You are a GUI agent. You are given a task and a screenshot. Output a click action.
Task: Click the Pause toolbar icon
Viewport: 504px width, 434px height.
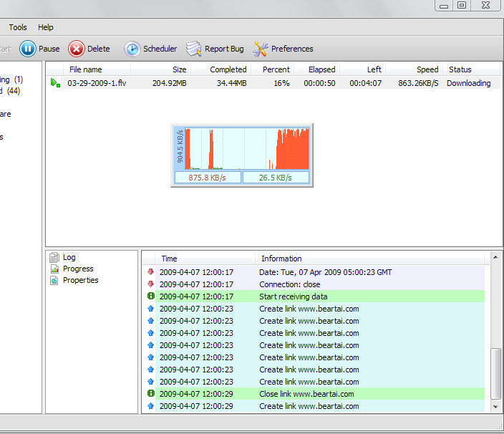[27, 49]
